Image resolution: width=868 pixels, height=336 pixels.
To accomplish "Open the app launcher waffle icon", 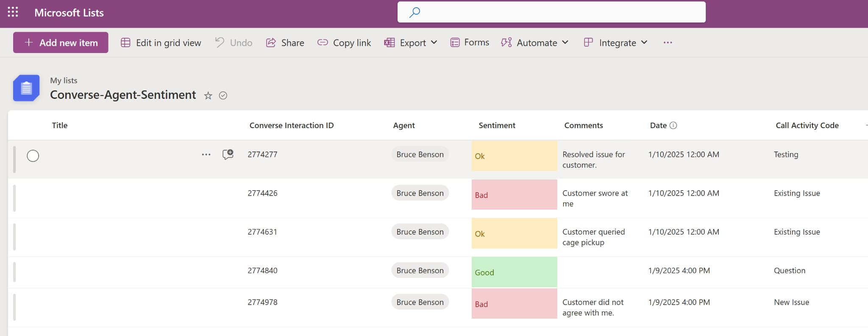I will click(13, 12).
